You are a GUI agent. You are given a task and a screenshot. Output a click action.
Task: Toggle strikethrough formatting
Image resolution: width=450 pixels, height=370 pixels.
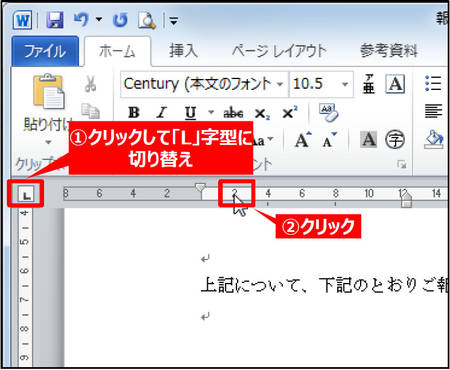pyautogui.click(x=233, y=113)
